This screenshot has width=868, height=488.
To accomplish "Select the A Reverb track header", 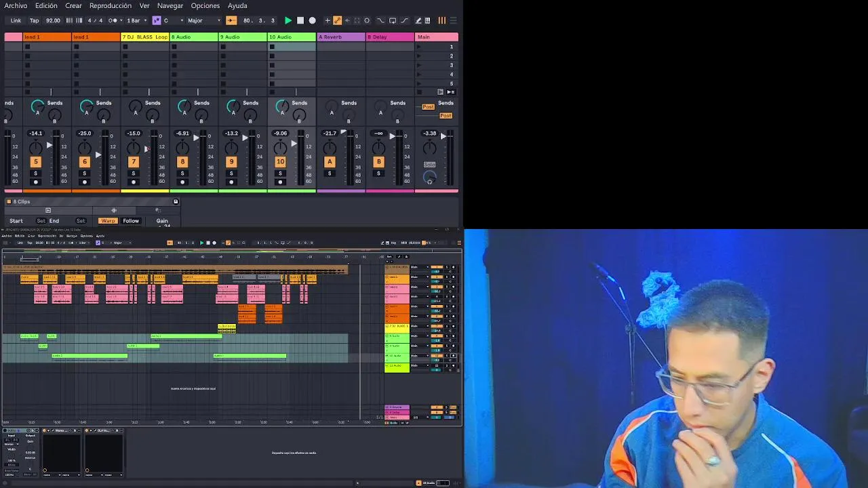I will (341, 37).
